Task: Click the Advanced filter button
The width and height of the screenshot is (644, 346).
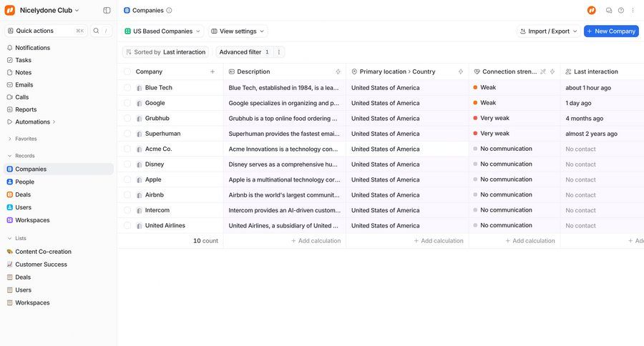Action: (245, 52)
